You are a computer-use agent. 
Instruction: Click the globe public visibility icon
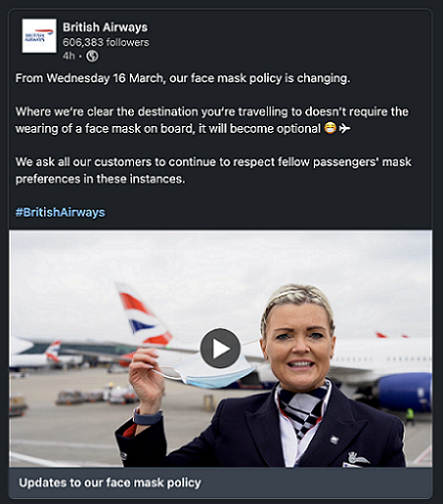93,56
